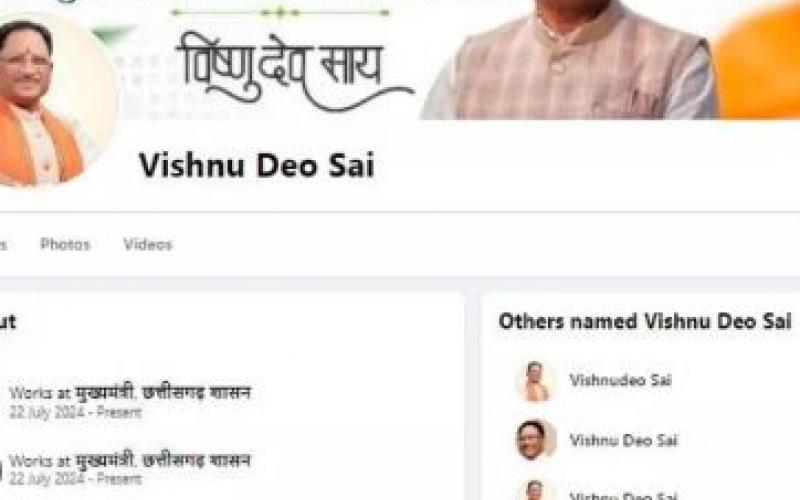The height and width of the screenshot is (500, 800).
Task: Click second workplace link मुख्यमंत्री, छत्तीसगढ़ शासन
Action: [163, 460]
